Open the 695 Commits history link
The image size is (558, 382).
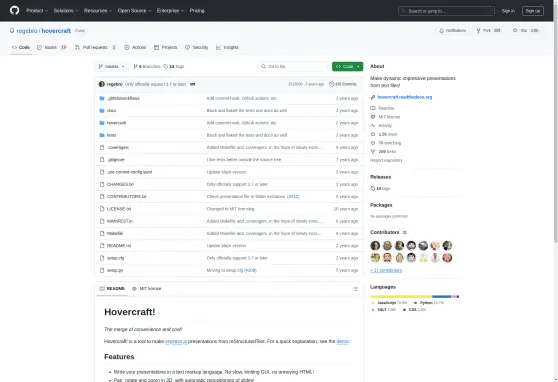click(343, 84)
